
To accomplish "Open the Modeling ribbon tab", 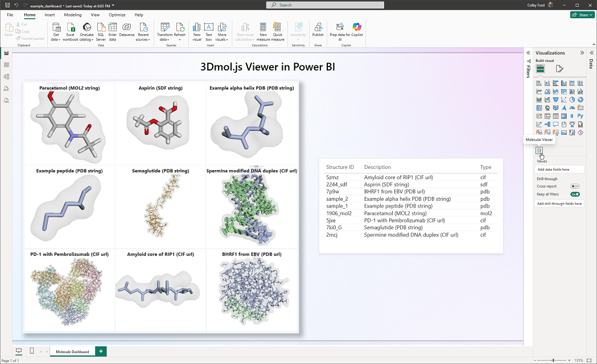I will 72,15.
